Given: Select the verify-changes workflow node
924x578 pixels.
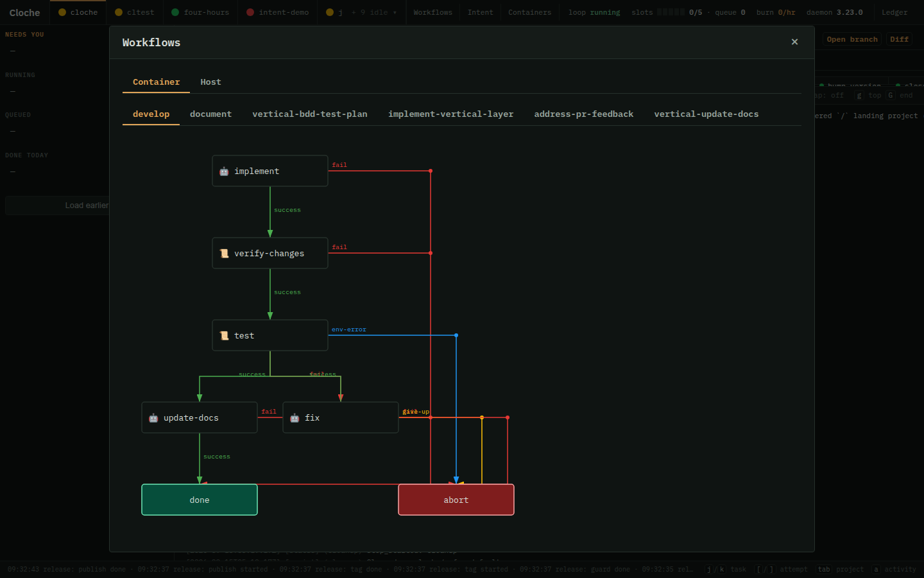Looking at the screenshot, I should [270, 253].
